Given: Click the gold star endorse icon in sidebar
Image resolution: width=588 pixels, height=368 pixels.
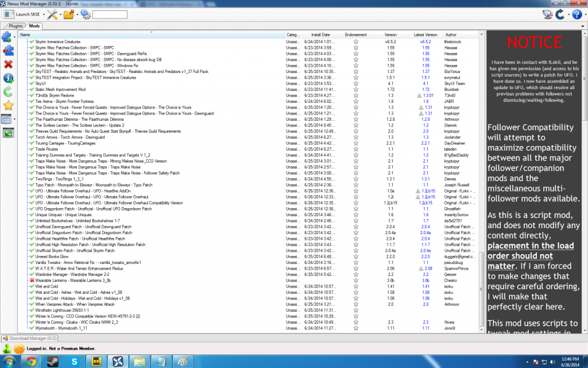Looking at the screenshot, I should [8, 105].
